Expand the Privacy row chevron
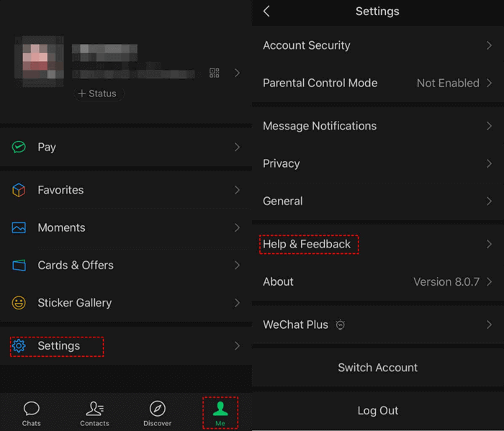504x431 pixels. (489, 163)
